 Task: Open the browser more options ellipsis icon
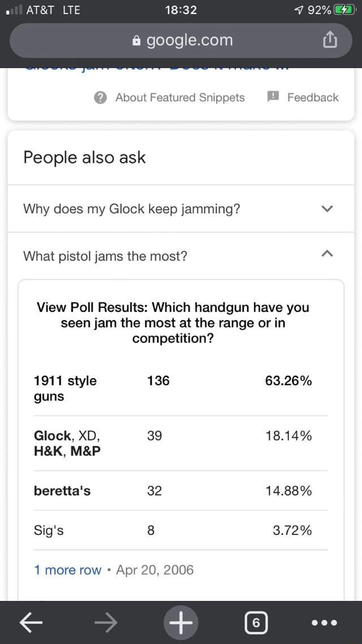click(x=323, y=623)
